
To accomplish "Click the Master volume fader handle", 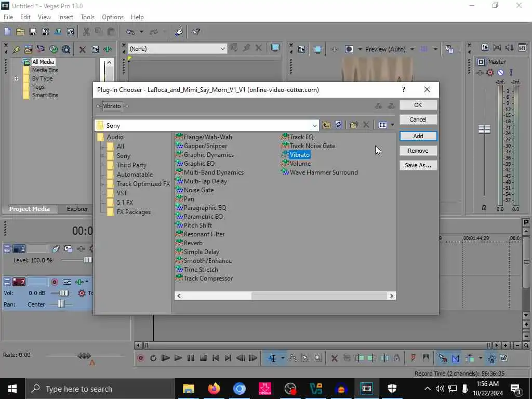I will pyautogui.click(x=484, y=129).
